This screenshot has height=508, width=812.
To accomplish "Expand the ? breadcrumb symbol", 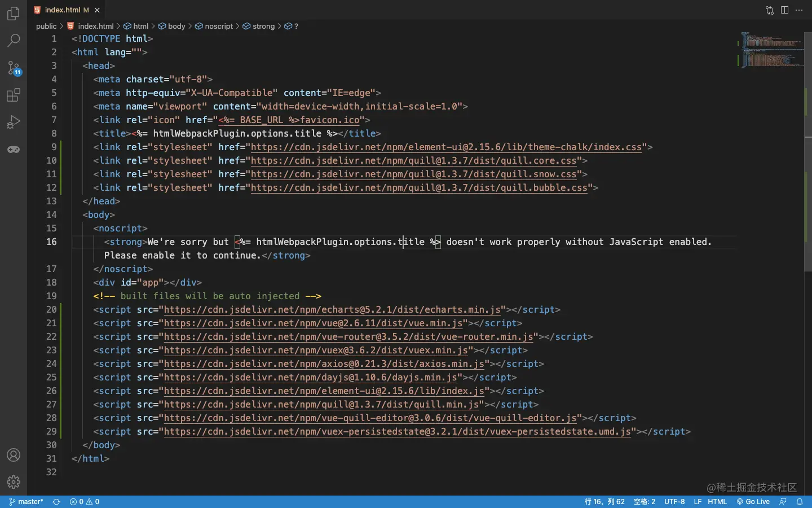I will coord(292,26).
